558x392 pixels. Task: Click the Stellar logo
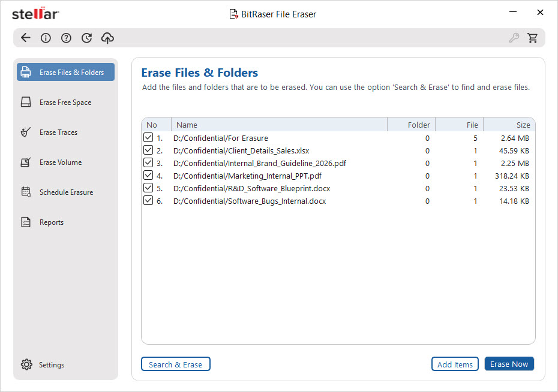35,14
